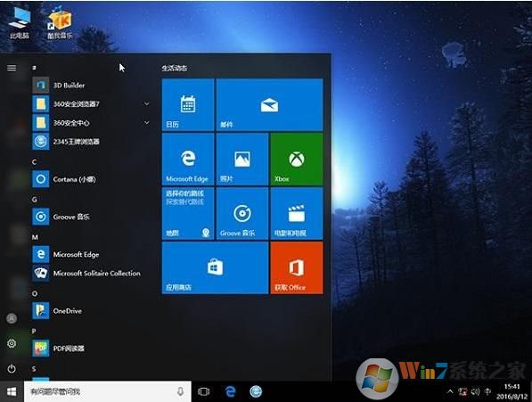This screenshot has width=532, height=402.
Task: Open the user account icon in Start
Action: [12, 318]
